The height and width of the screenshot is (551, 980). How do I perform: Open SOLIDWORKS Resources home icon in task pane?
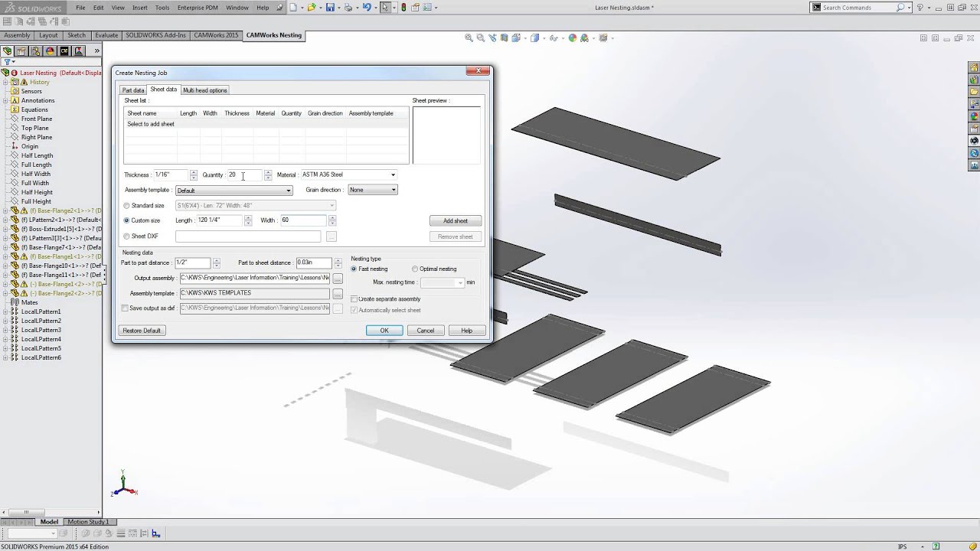(974, 67)
